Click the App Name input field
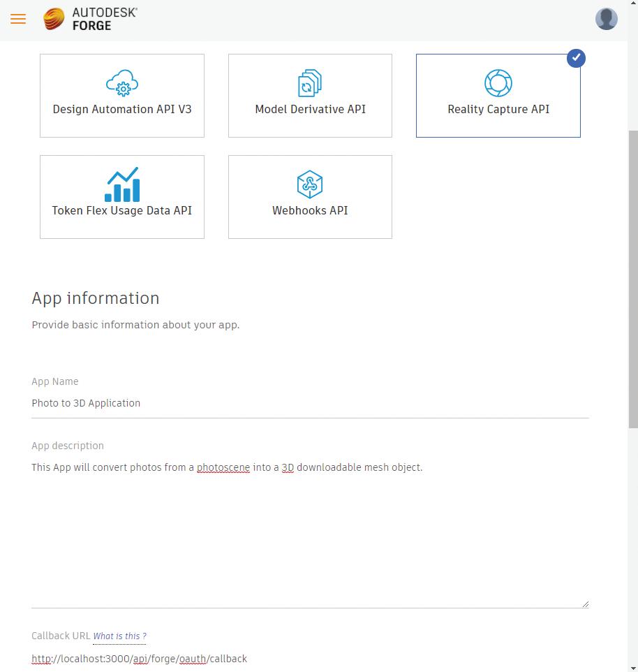 (x=310, y=403)
